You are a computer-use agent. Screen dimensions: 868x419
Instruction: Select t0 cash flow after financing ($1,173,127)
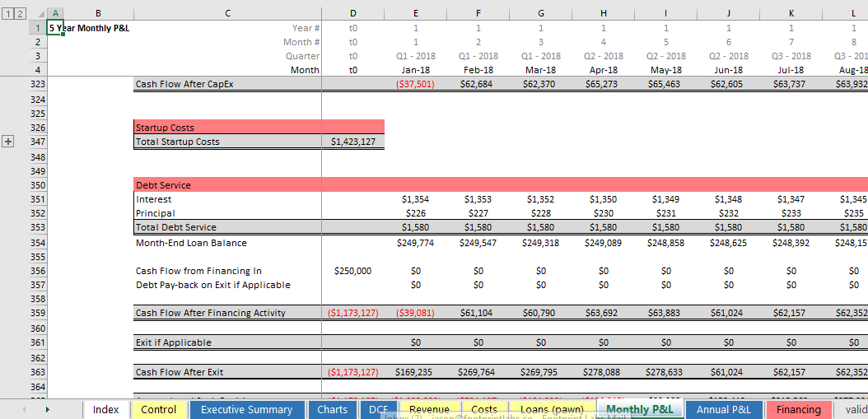[x=353, y=313]
